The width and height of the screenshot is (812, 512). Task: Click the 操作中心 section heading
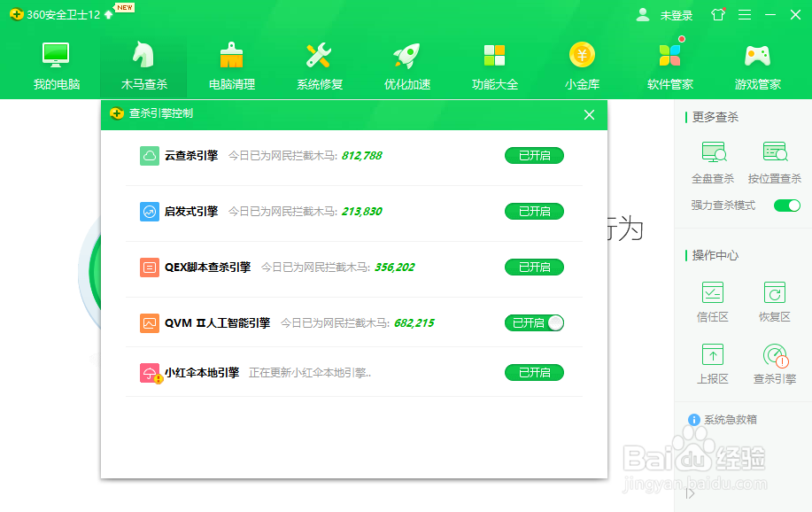pos(715,255)
